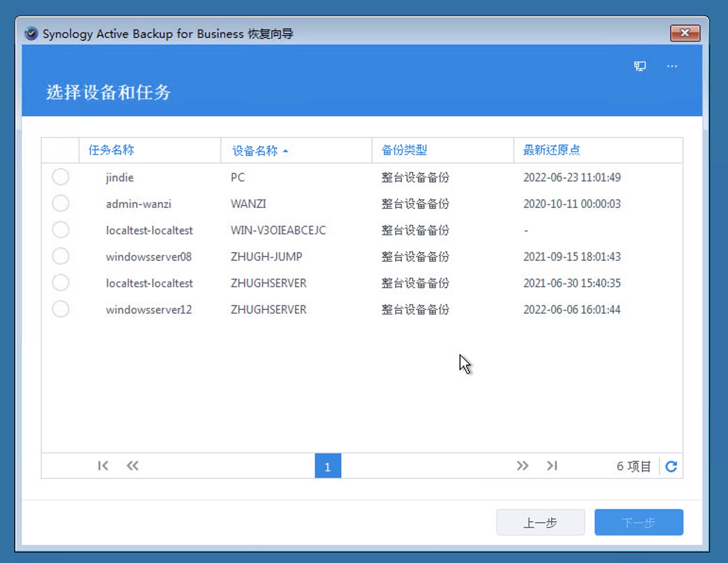Sort by 设备名称 column header
The image size is (728, 563).
[x=296, y=150]
